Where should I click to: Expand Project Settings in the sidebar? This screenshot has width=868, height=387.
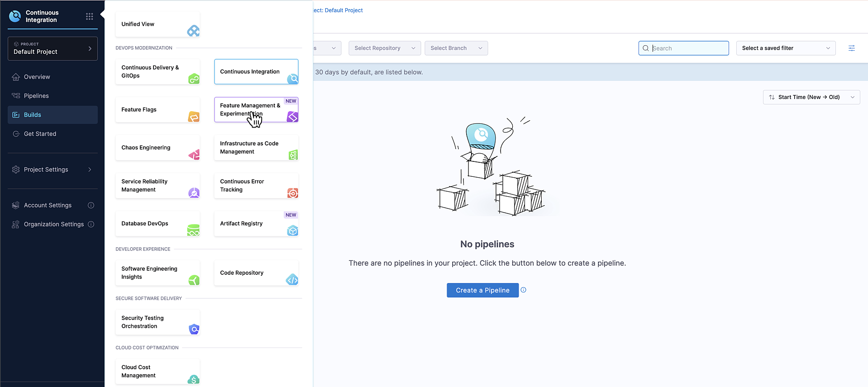click(x=52, y=170)
